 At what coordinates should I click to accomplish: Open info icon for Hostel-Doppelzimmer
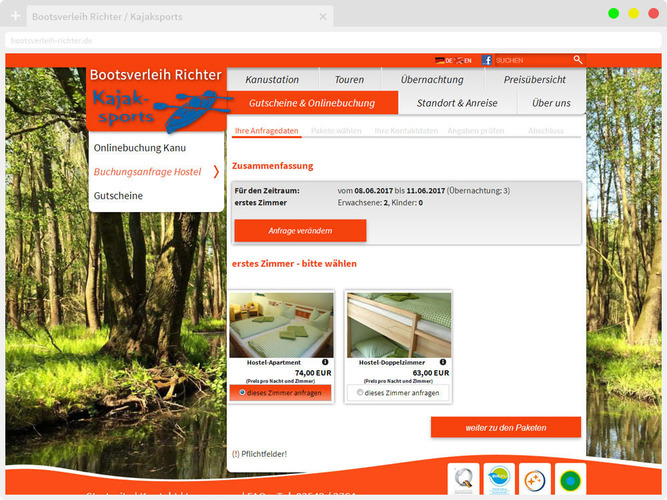click(x=443, y=362)
